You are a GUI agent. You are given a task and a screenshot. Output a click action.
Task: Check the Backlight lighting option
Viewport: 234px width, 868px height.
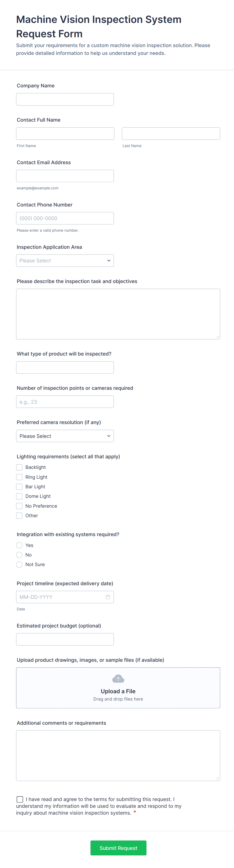tap(20, 467)
